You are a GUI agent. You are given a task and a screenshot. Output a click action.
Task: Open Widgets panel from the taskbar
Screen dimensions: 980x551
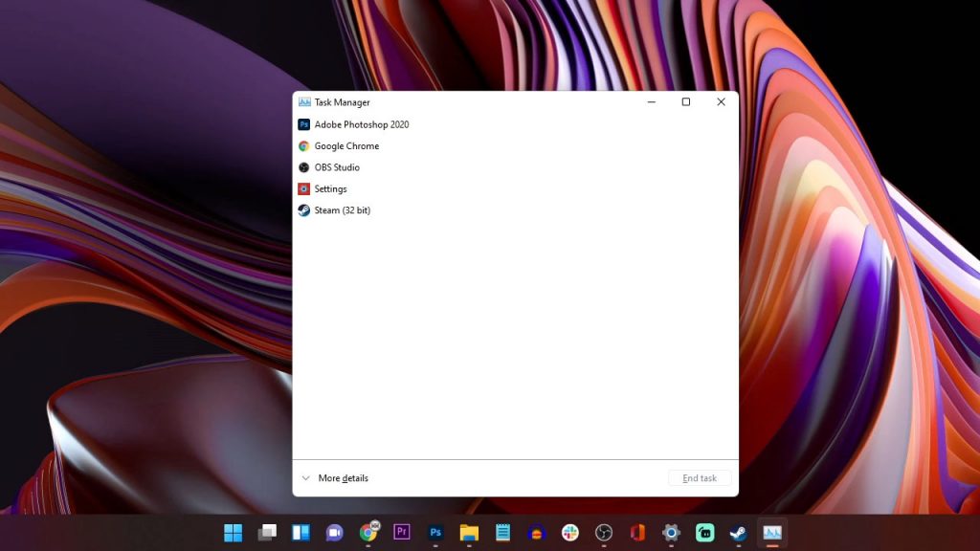301,532
